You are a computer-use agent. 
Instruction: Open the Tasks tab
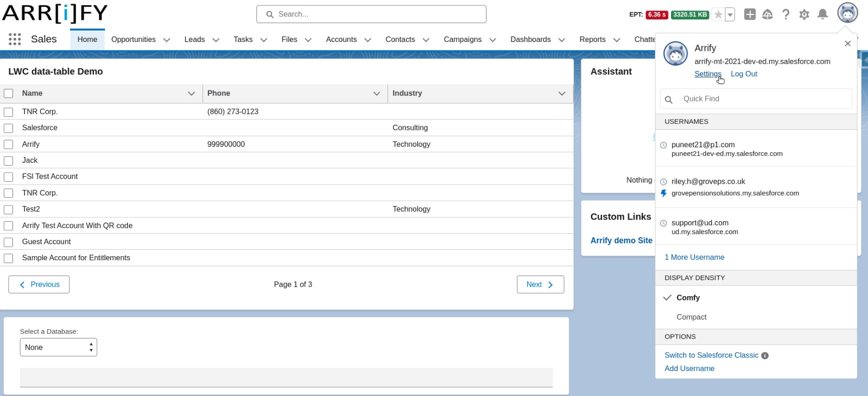point(243,39)
